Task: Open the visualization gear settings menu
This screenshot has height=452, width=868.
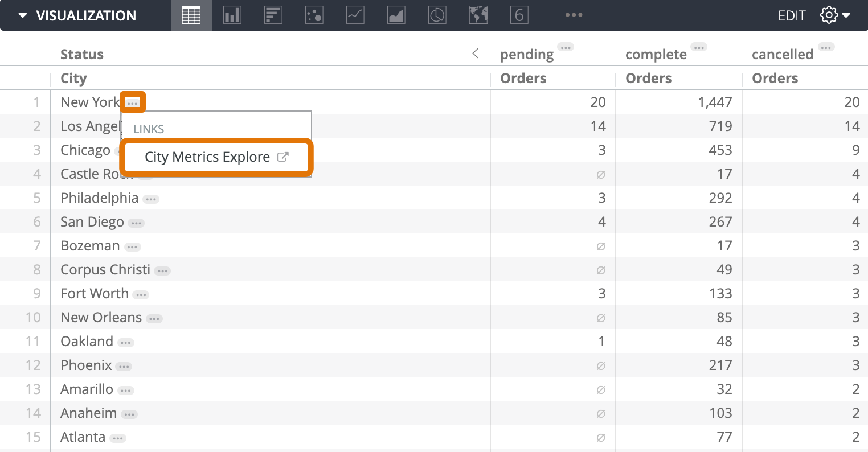Action: [x=834, y=15]
